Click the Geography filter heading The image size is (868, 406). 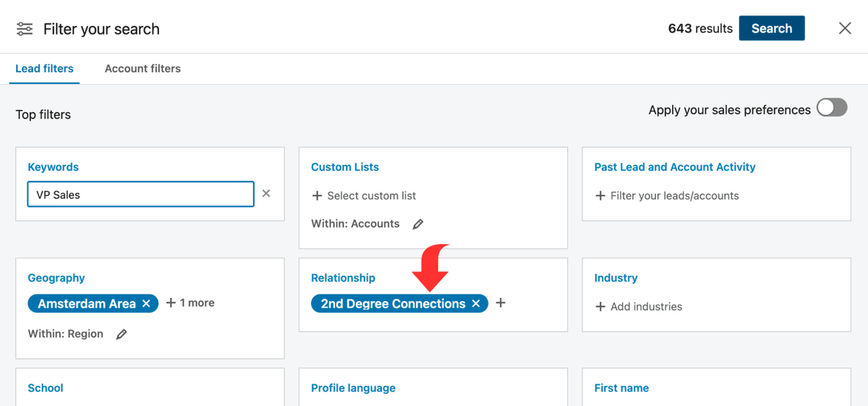tap(56, 278)
